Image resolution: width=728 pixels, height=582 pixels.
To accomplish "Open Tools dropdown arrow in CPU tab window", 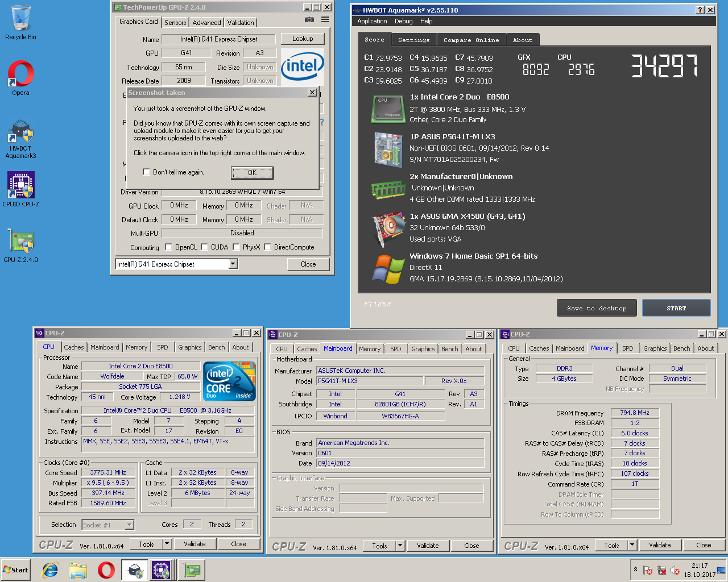I will [167, 544].
